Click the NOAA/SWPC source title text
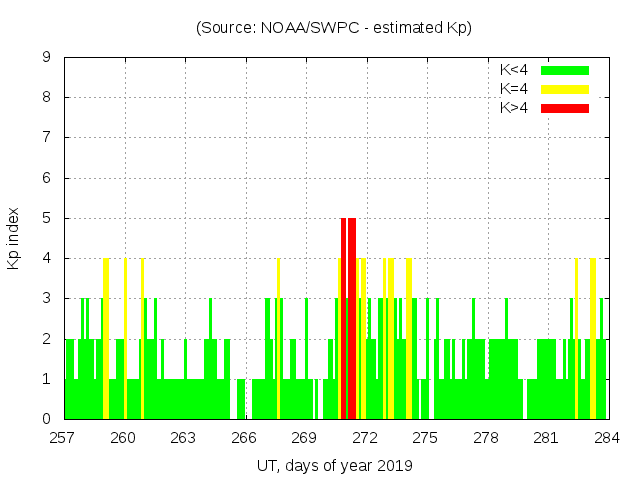The width and height of the screenshot is (640, 480). tap(334, 28)
